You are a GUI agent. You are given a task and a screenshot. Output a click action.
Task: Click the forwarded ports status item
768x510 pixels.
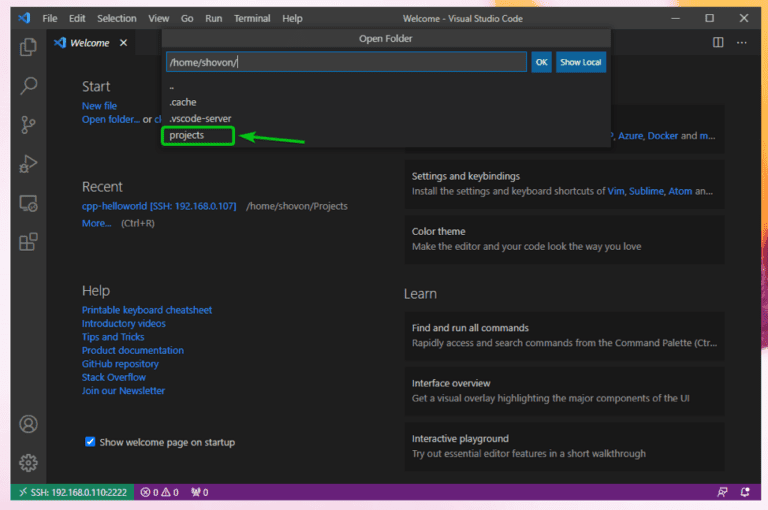pyautogui.click(x=200, y=492)
